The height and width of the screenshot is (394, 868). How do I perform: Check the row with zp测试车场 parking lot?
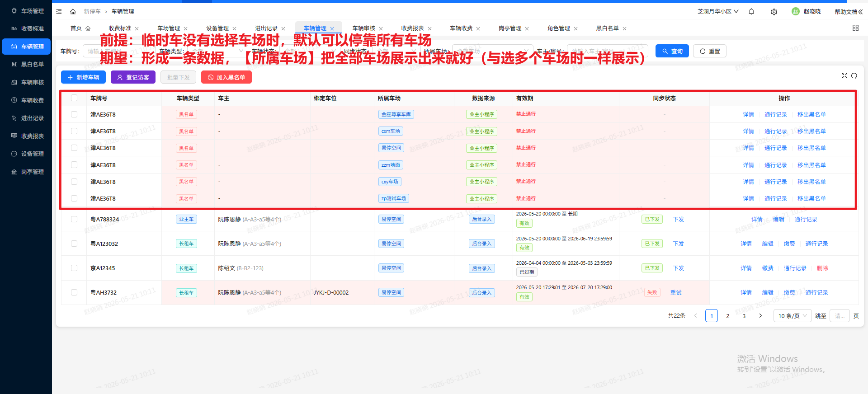point(74,198)
